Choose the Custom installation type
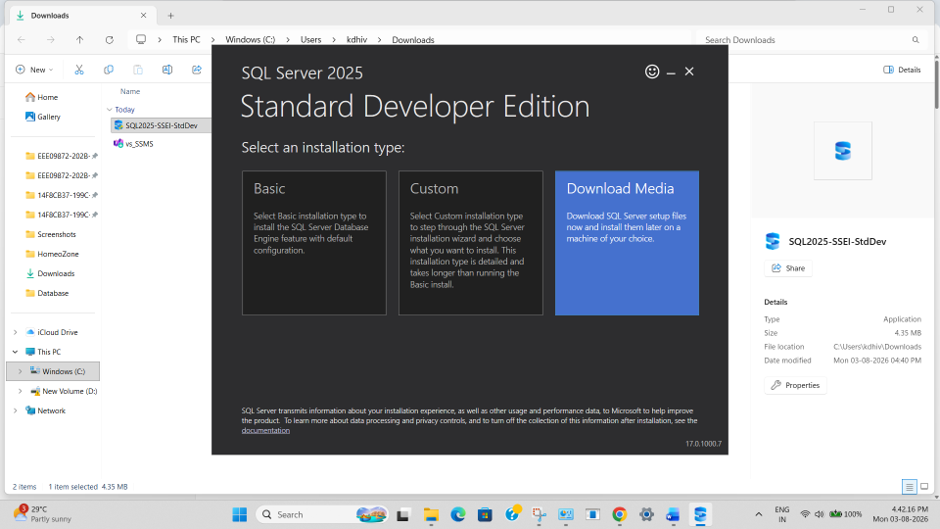940x529 pixels. (471, 243)
